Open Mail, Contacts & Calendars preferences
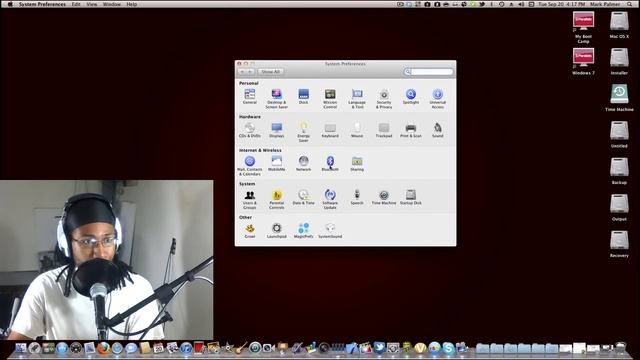Viewport: 640px width, 360px height. [250, 166]
